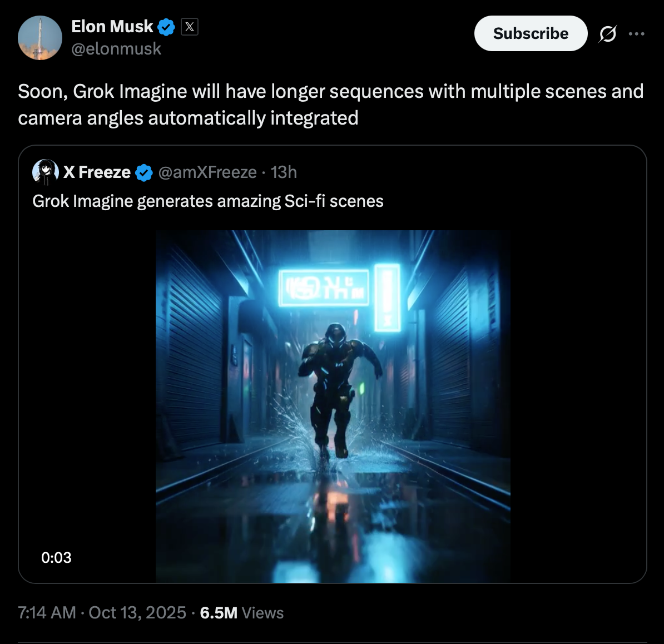The image size is (664, 644).
Task: Click the Elon Musk display name
Action: point(113,26)
